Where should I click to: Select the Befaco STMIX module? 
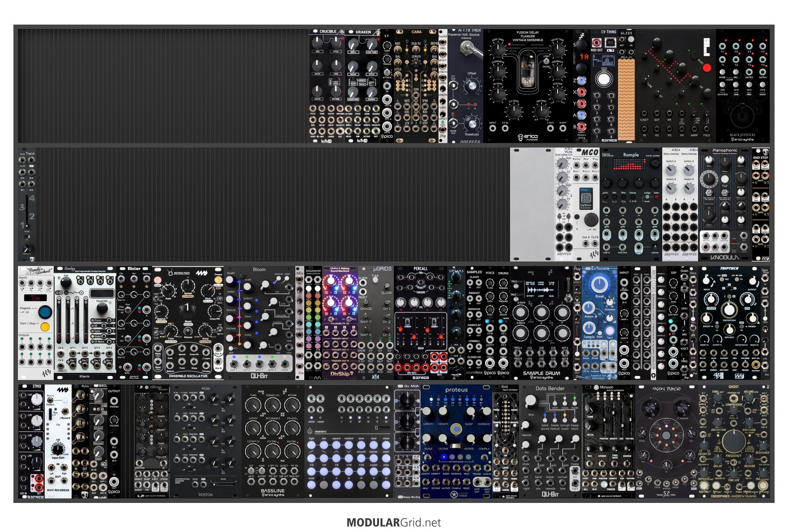(x=31, y=441)
